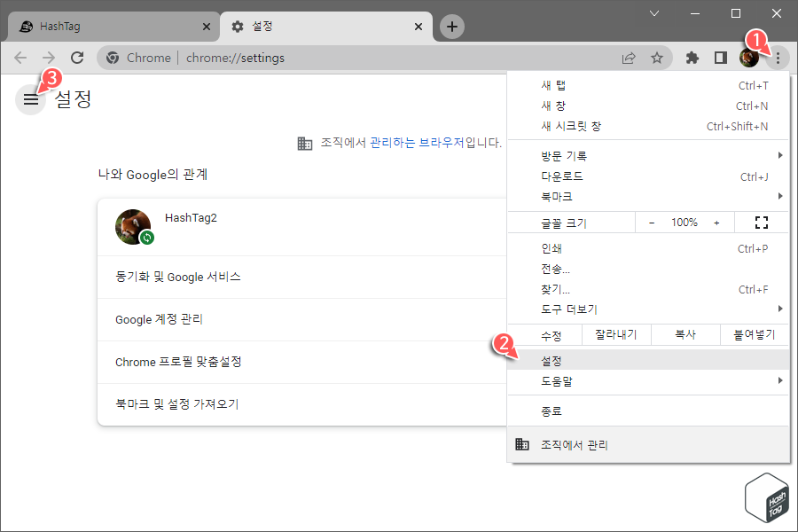Increase font size with the plus stepper
Image resolution: width=798 pixels, height=532 pixels.
click(715, 222)
